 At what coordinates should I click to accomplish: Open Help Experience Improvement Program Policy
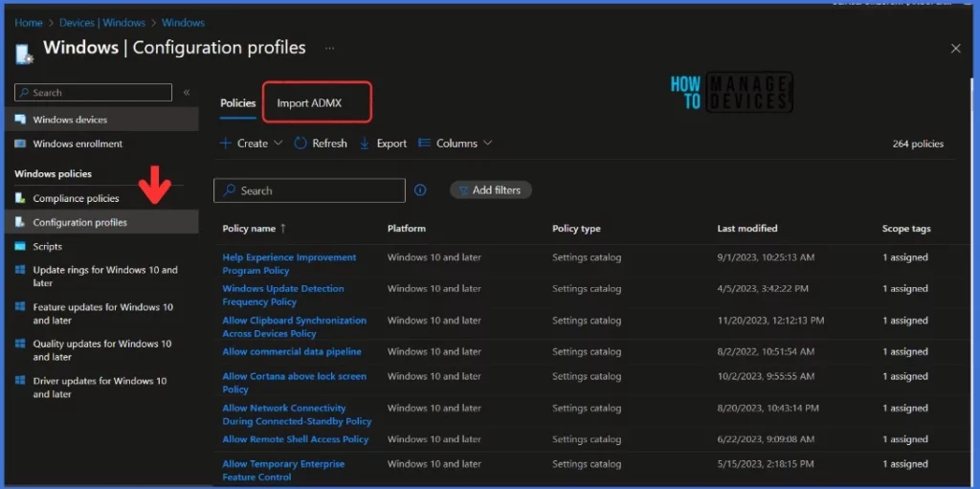289,264
